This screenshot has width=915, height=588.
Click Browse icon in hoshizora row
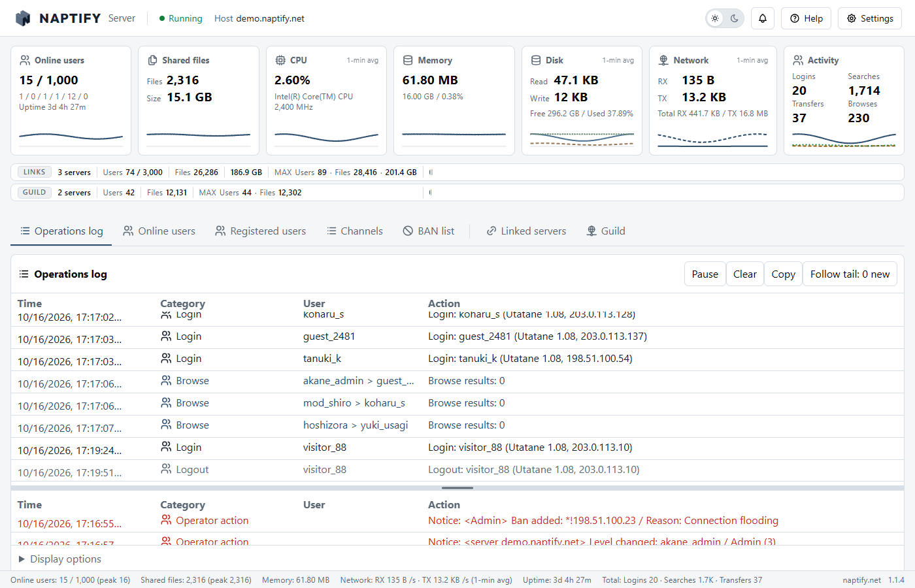(166, 425)
